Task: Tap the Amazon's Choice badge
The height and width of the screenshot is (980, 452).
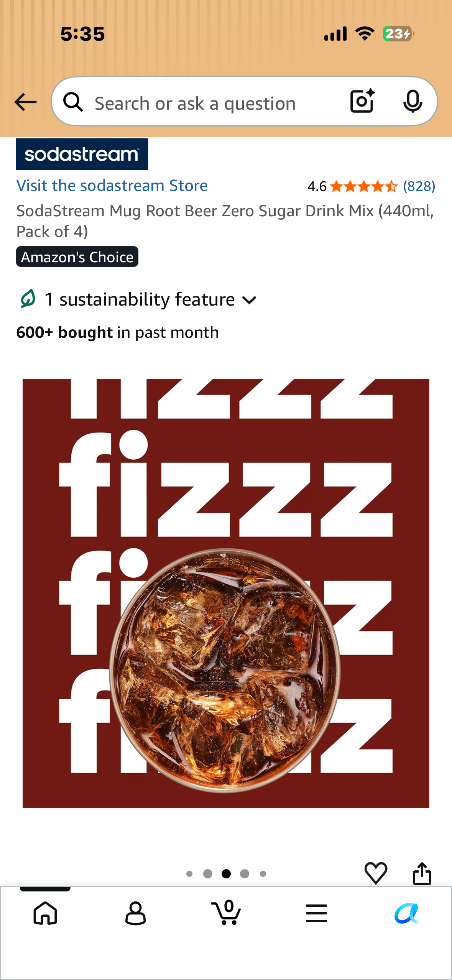Action: (x=77, y=257)
